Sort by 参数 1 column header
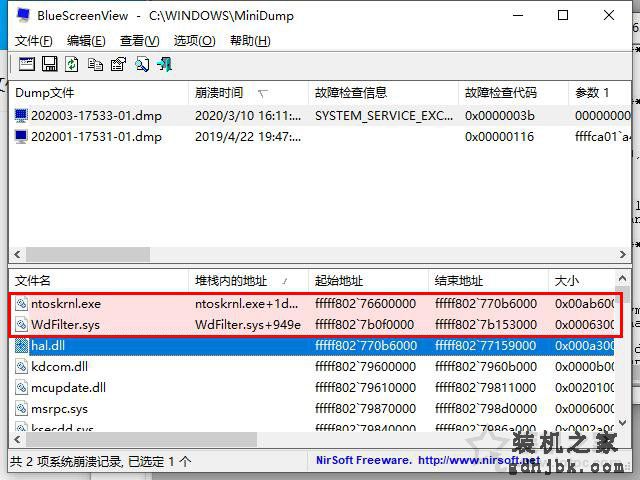The height and width of the screenshot is (480, 640). coord(600,93)
